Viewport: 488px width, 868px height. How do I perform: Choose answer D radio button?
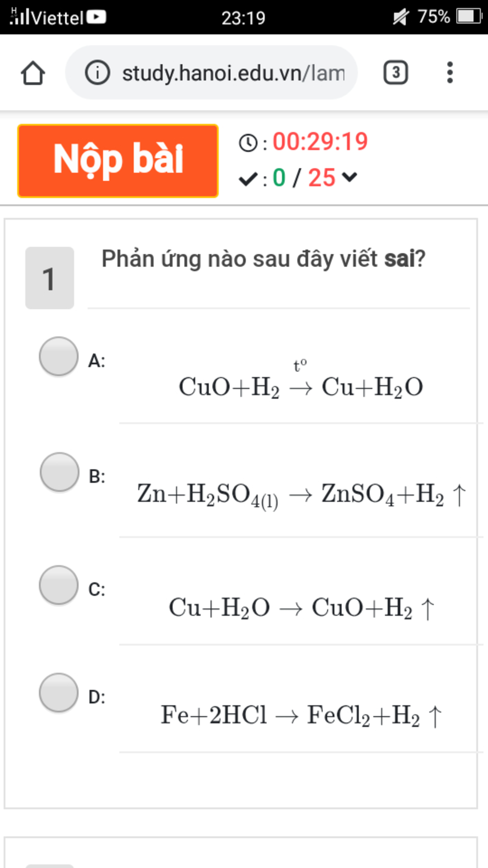pyautogui.click(x=59, y=692)
